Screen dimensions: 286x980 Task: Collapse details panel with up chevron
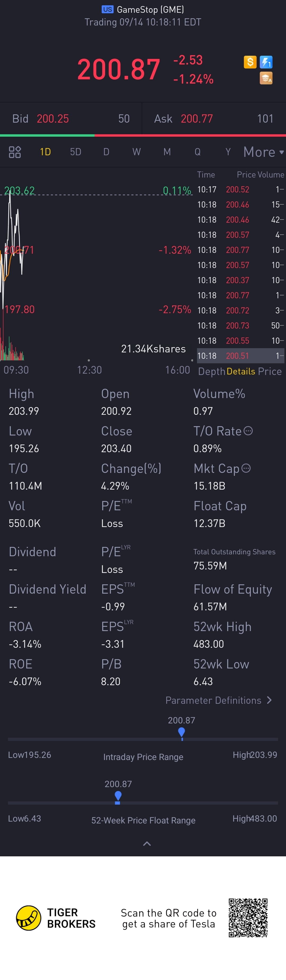point(147,843)
